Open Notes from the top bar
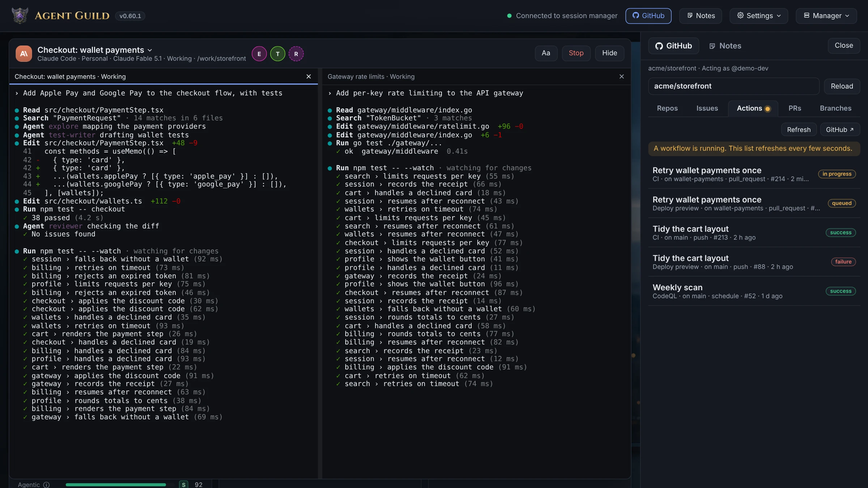 coord(701,16)
